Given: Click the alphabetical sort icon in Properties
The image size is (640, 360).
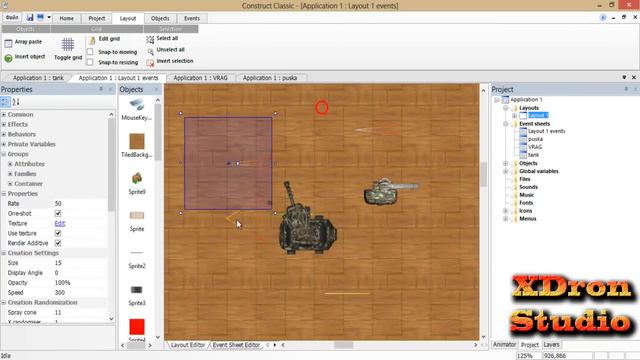Looking at the screenshot, I should pos(16,102).
